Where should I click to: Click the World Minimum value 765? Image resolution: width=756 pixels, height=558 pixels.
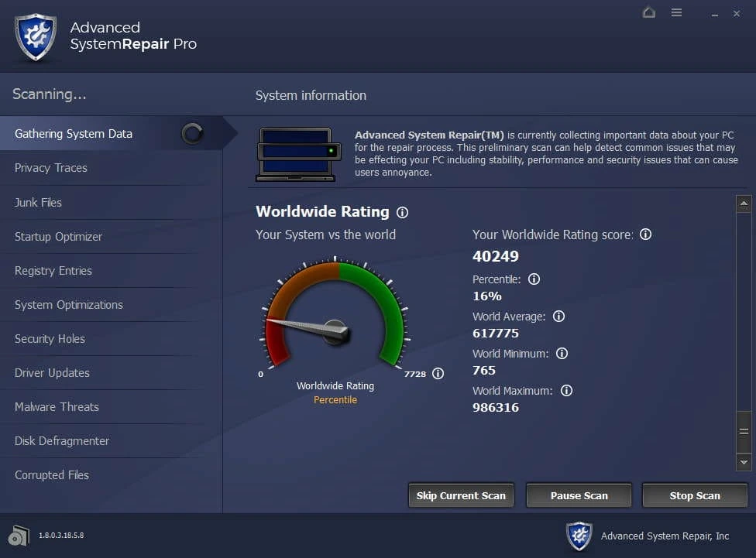484,370
